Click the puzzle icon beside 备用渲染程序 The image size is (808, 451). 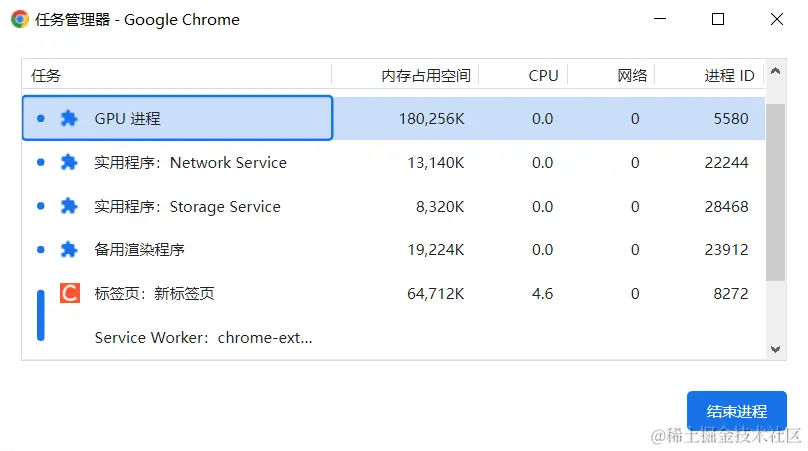68,250
